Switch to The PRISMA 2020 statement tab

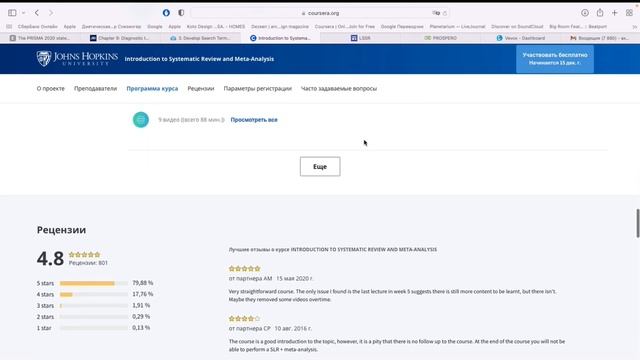coord(40,38)
